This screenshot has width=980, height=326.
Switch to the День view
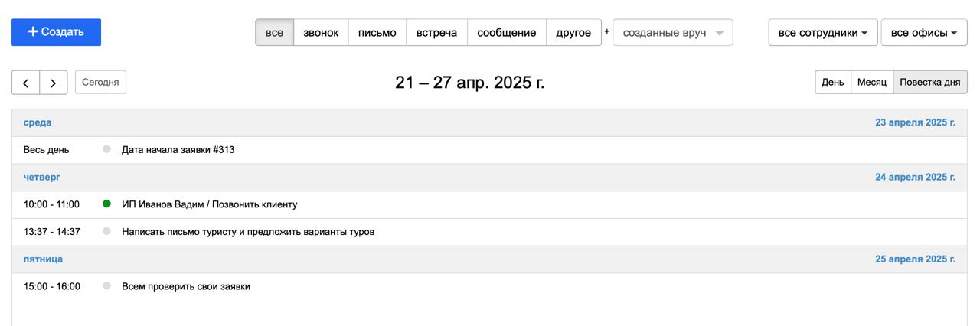click(x=832, y=83)
